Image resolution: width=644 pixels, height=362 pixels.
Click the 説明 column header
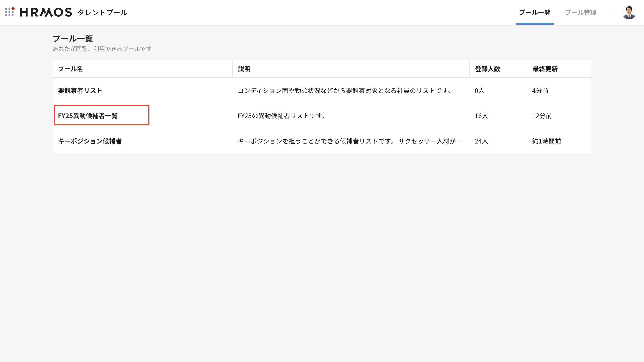[x=244, y=69]
